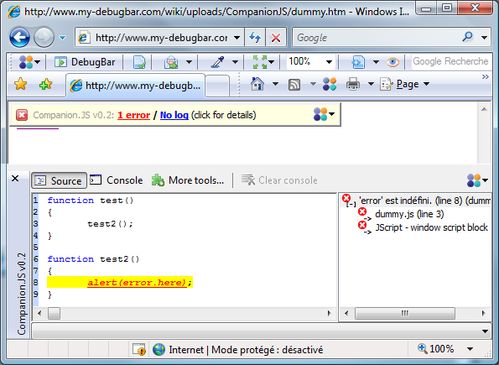Expand the address bar URL dropdown
This screenshot has height=365, width=499.
[237, 38]
